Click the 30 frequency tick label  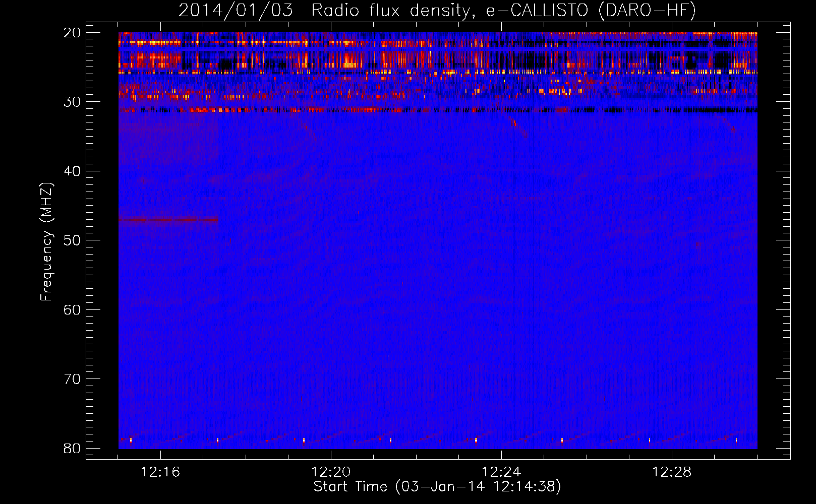click(x=73, y=102)
